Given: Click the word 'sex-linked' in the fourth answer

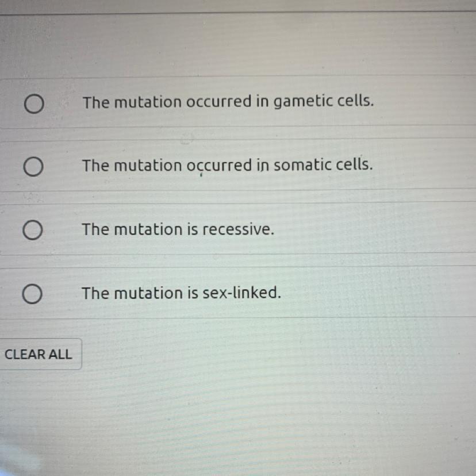Looking at the screenshot, I should coord(241,293).
